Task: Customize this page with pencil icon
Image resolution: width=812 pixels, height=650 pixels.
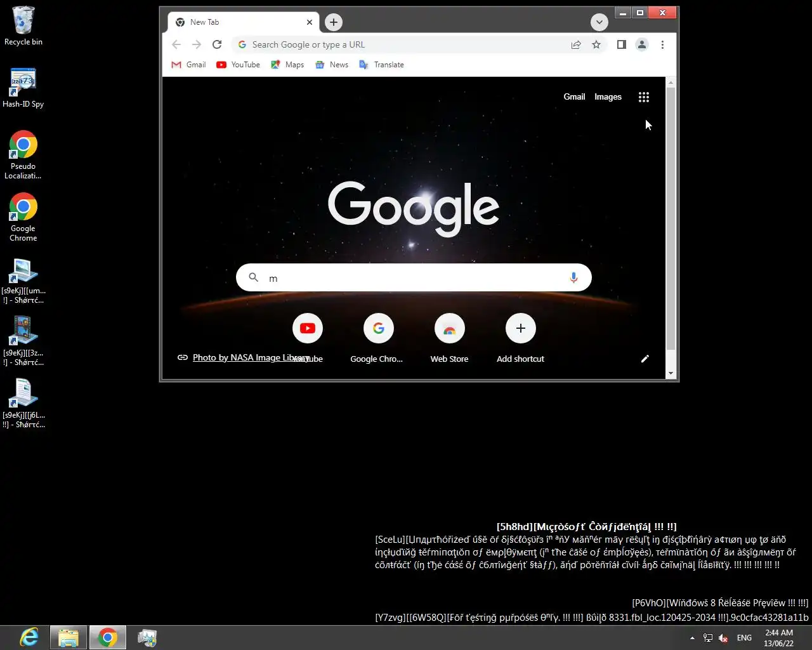Action: tap(645, 359)
